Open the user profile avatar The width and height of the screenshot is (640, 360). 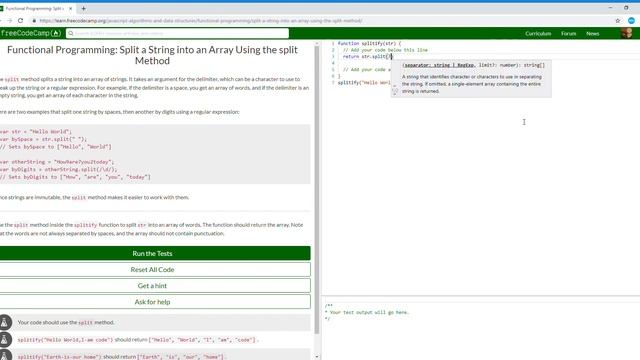click(x=627, y=33)
